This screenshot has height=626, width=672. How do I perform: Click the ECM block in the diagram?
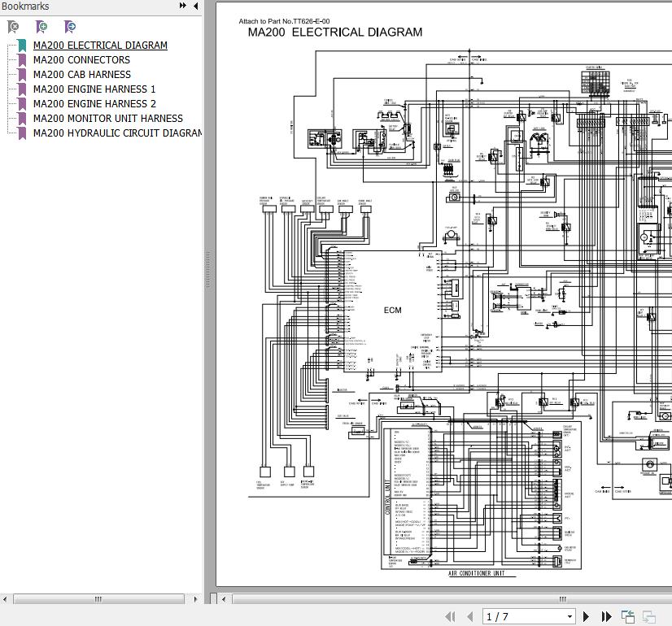[x=393, y=311]
